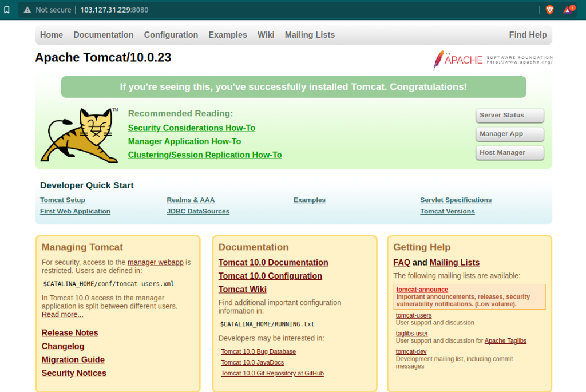Open Servlet Specifications link
Image resolution: width=586 pixels, height=392 pixels.
click(456, 200)
